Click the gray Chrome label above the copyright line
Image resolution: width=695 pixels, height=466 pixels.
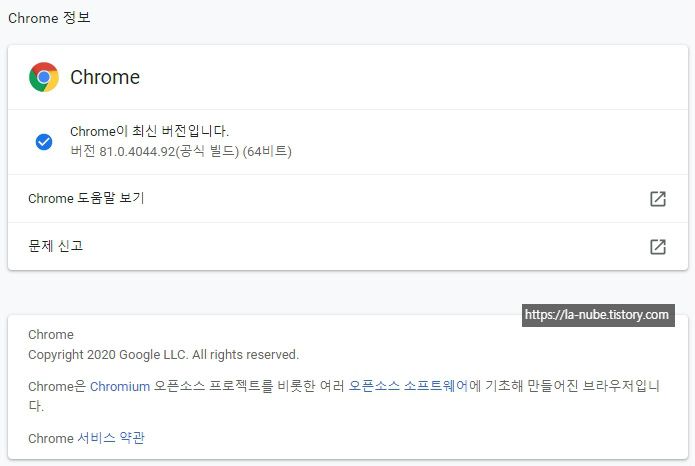pyautogui.click(x=51, y=335)
